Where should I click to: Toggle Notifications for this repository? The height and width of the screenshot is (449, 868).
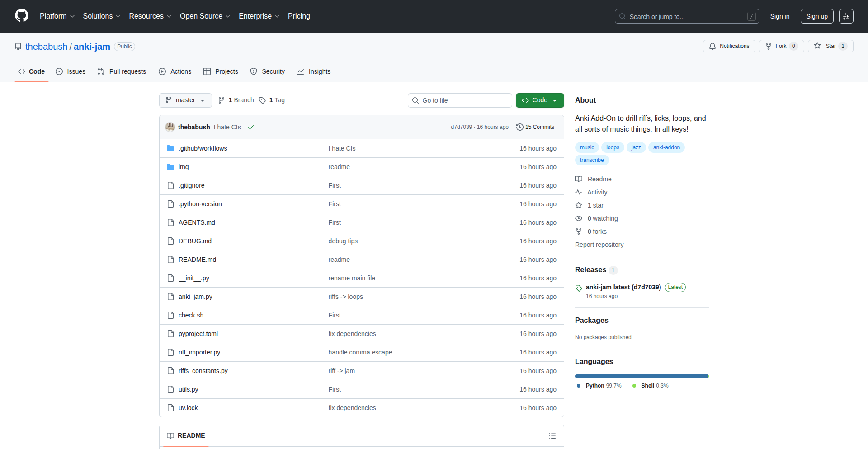[729, 46]
